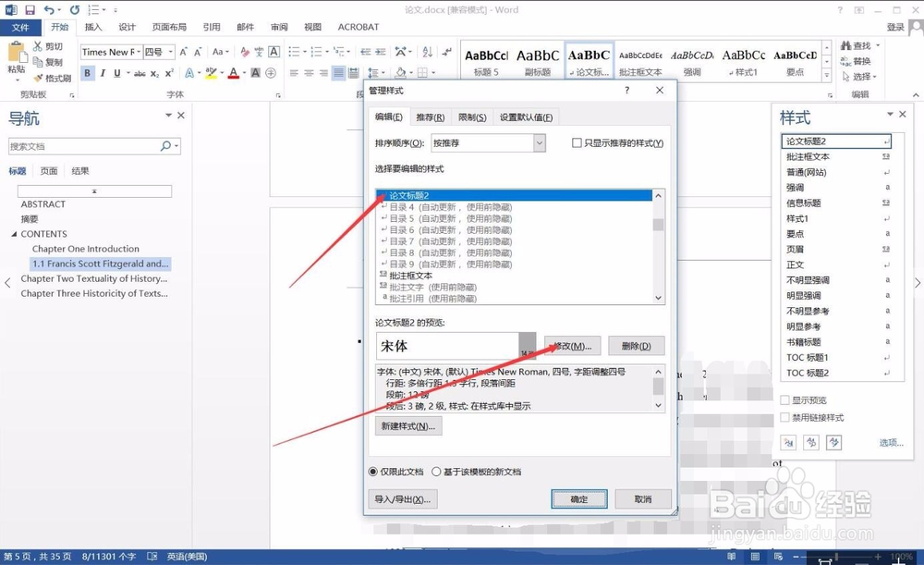The image size is (924, 565).
Task: Switch to the 推荐(R) tab
Action: click(x=431, y=117)
